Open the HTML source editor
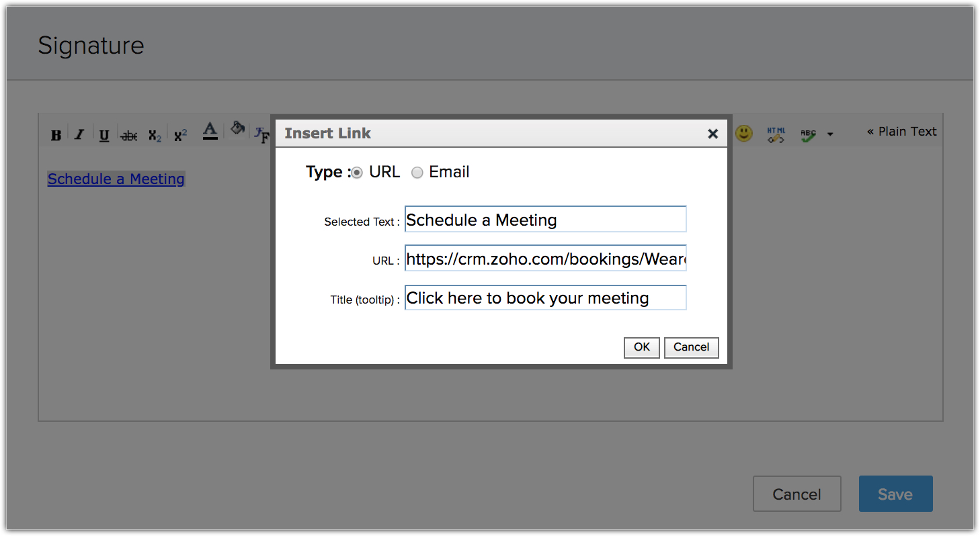 (x=776, y=134)
